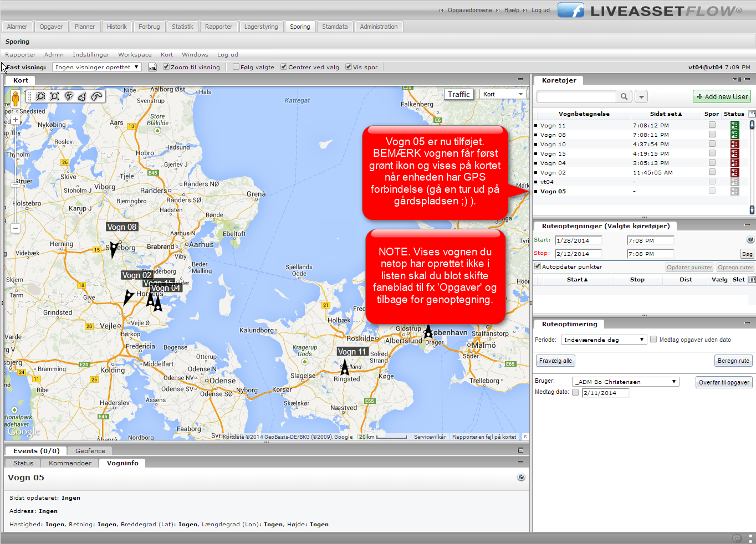Uncheck the Zoom til visning checkbox
The height and width of the screenshot is (544, 756).
pyautogui.click(x=167, y=67)
